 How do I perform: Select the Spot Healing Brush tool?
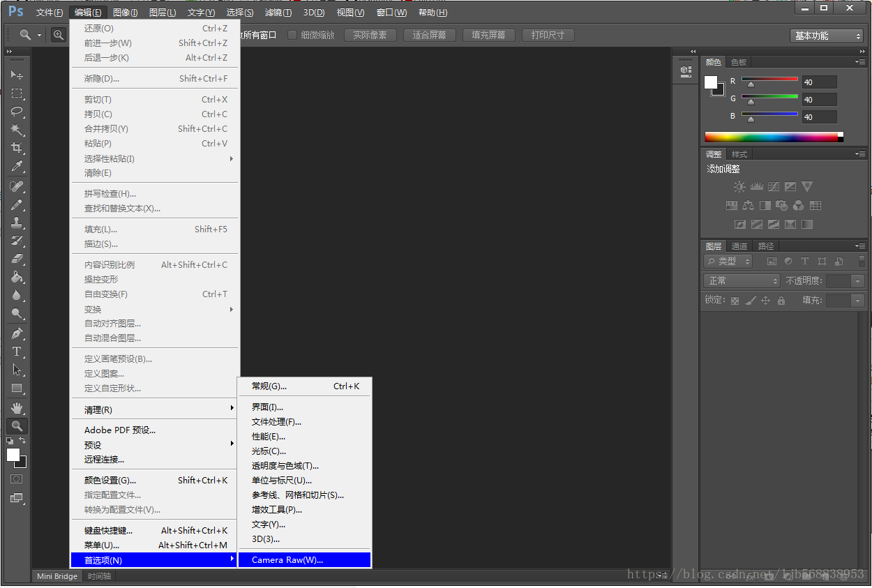(17, 186)
